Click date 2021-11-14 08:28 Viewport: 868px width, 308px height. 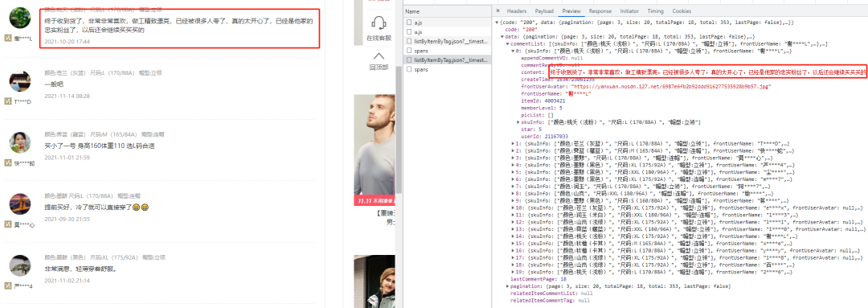tap(67, 96)
